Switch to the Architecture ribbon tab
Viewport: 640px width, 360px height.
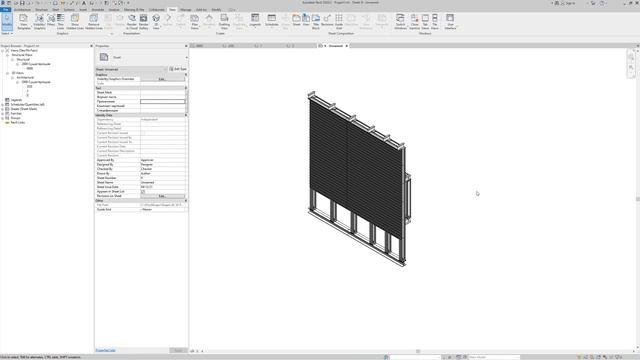pyautogui.click(x=22, y=9)
